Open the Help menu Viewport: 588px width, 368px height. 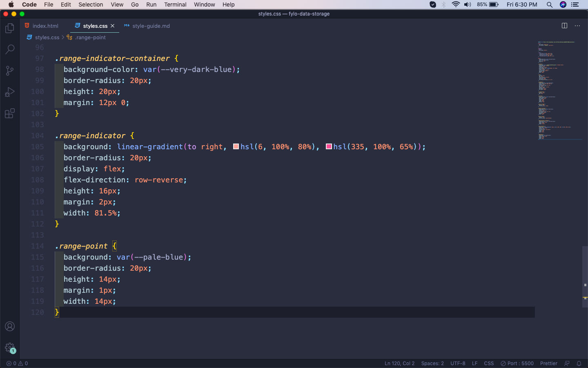228,4
